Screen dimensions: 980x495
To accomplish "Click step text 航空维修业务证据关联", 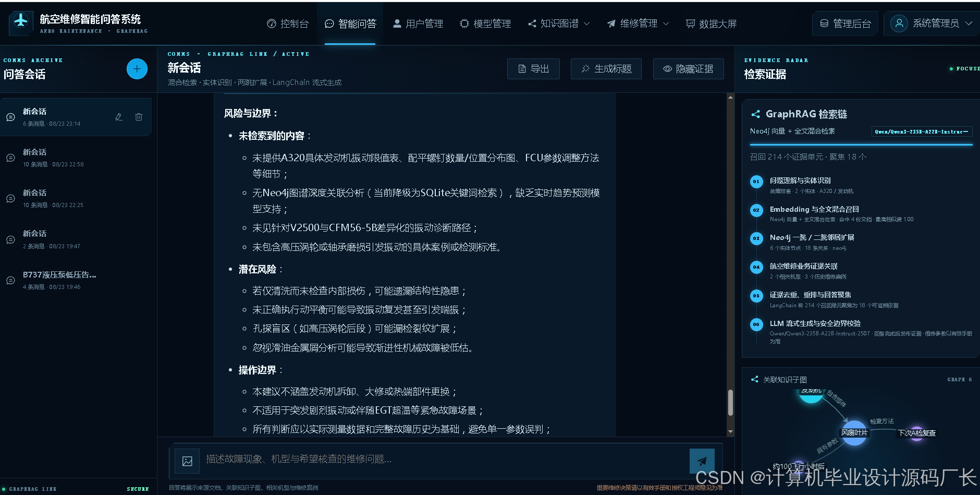I will pyautogui.click(x=804, y=266).
